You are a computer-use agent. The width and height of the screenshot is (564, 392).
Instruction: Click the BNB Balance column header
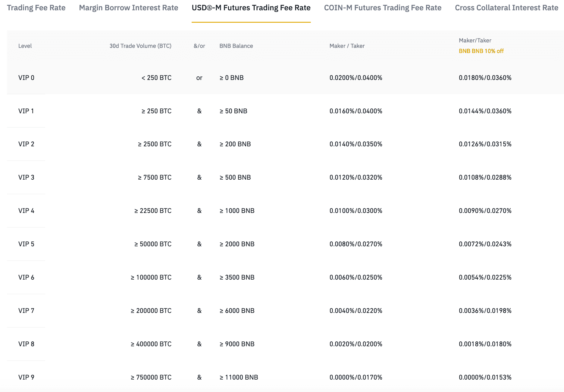(236, 46)
